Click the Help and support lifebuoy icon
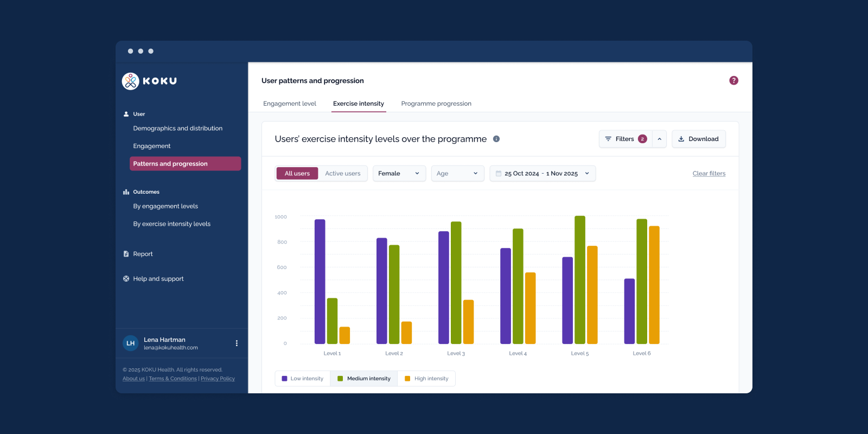The height and width of the screenshot is (434, 868). [126, 279]
